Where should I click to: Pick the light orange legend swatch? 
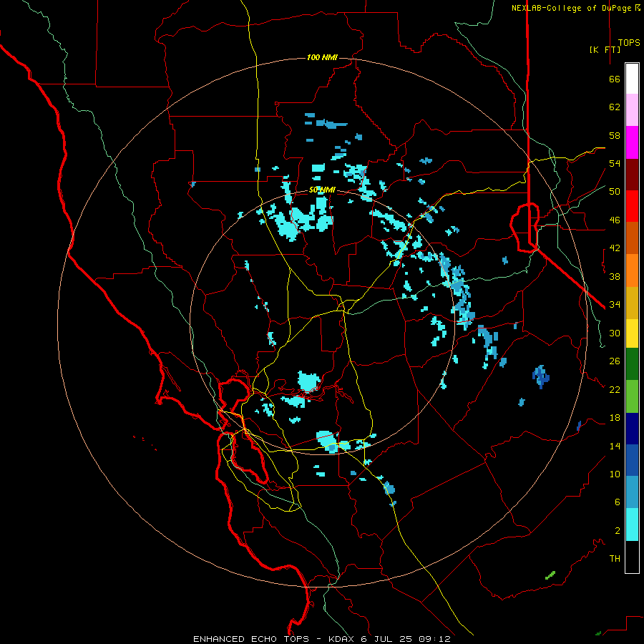(632, 270)
